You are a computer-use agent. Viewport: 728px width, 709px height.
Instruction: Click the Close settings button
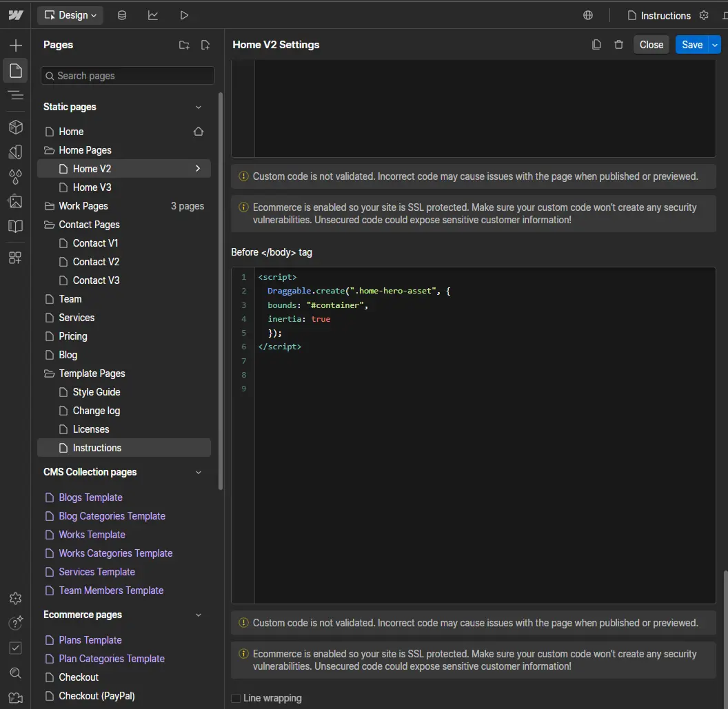tap(651, 45)
